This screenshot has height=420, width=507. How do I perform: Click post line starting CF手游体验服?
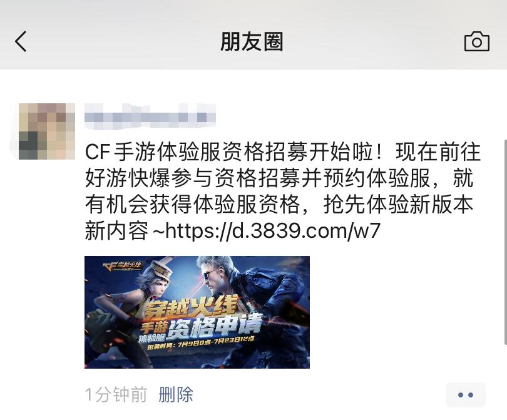coord(283,152)
